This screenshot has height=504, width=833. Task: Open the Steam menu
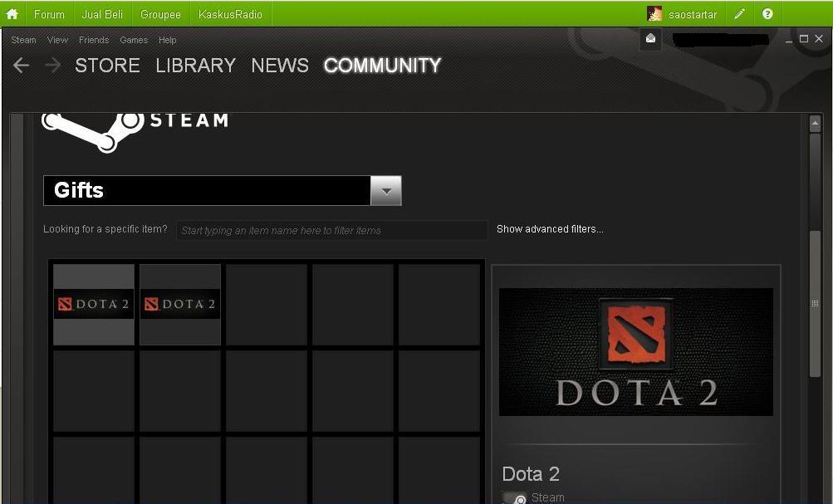(x=23, y=40)
